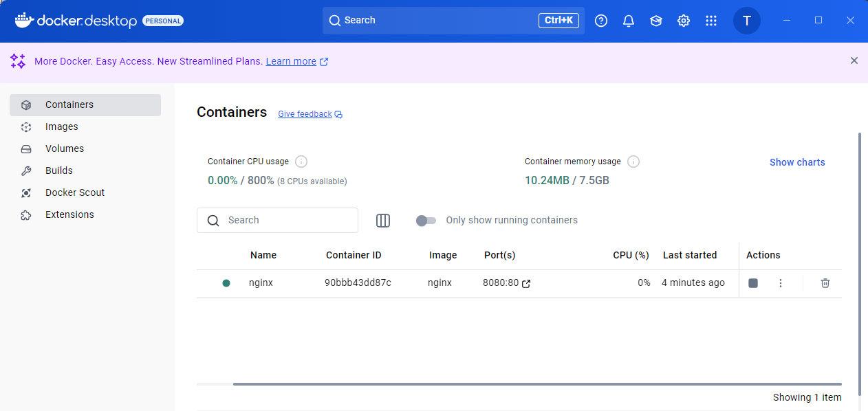868x411 pixels.
Task: Click the horizontal scrollbar of the table
Action: click(x=537, y=384)
